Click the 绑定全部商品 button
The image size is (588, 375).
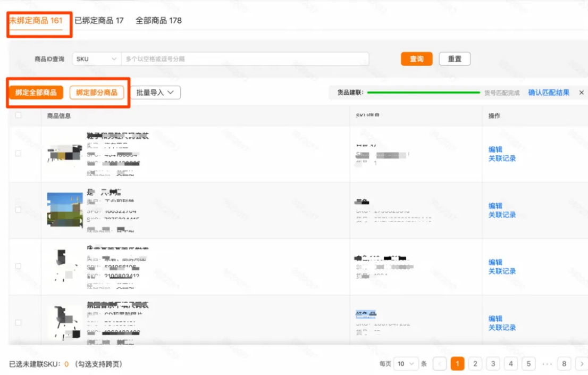pyautogui.click(x=35, y=92)
